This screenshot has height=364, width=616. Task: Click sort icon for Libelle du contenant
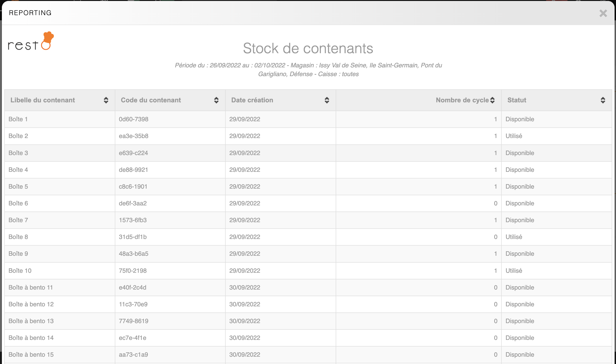106,100
